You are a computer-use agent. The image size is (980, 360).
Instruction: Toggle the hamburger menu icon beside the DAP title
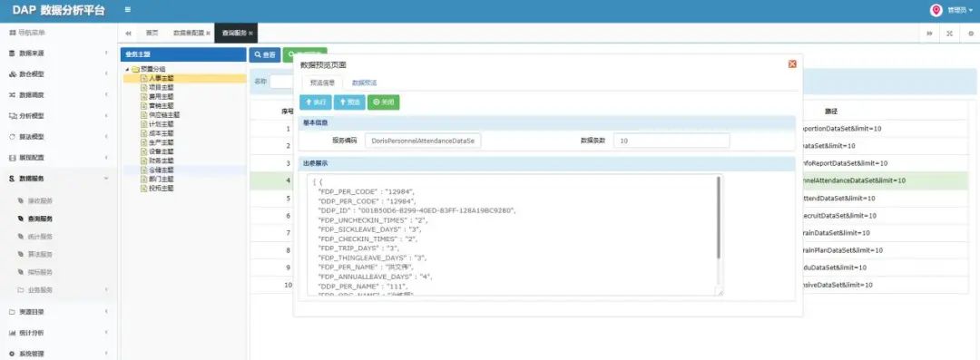128,10
